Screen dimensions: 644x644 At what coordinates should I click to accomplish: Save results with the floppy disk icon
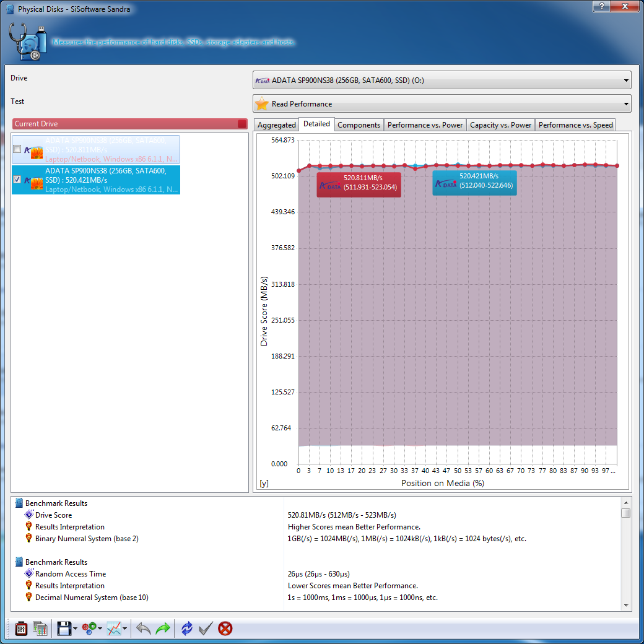pos(64,629)
